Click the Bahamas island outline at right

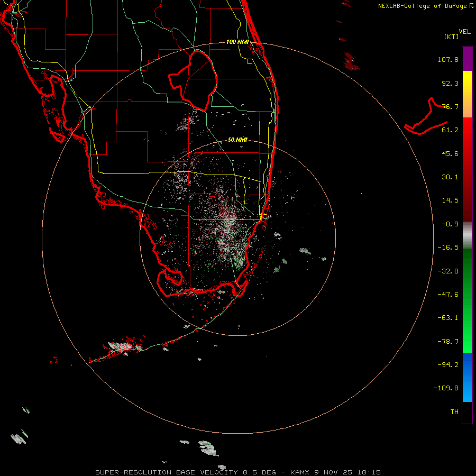coord(426,116)
